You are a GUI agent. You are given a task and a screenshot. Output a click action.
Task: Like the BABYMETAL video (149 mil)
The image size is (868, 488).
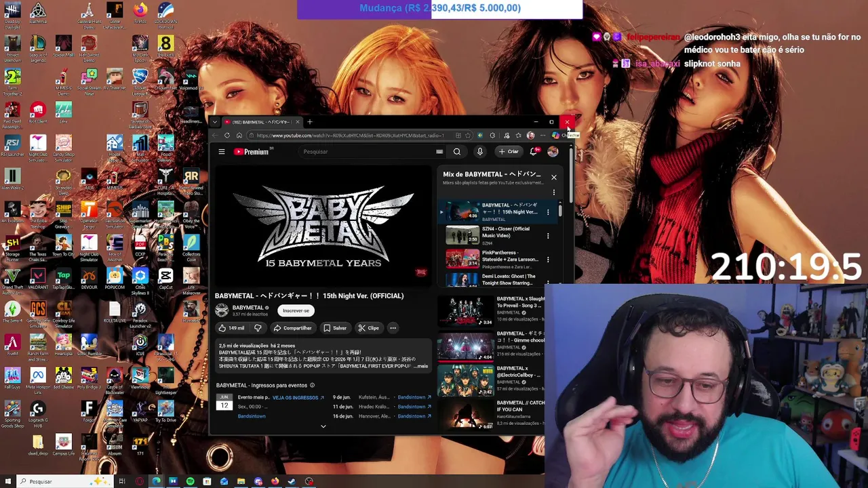pos(231,328)
